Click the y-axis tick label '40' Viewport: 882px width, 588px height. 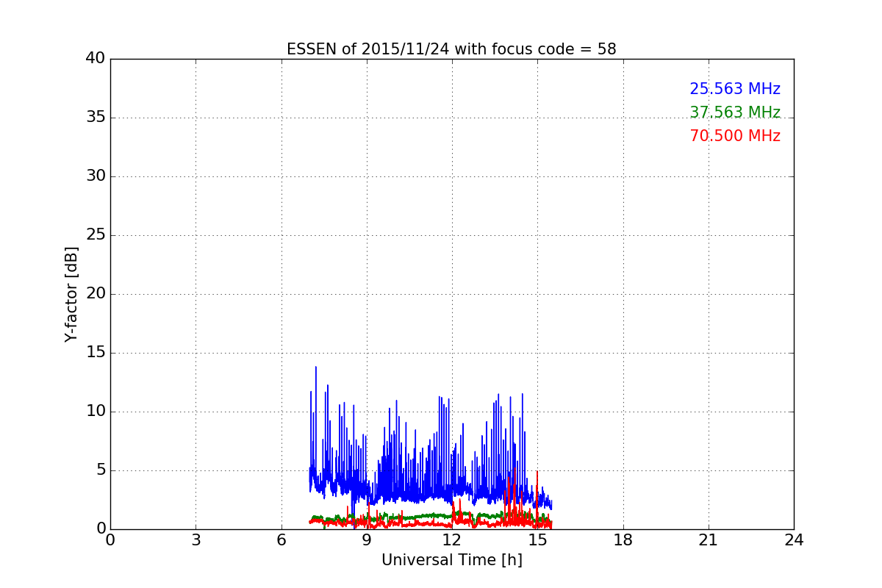click(96, 59)
